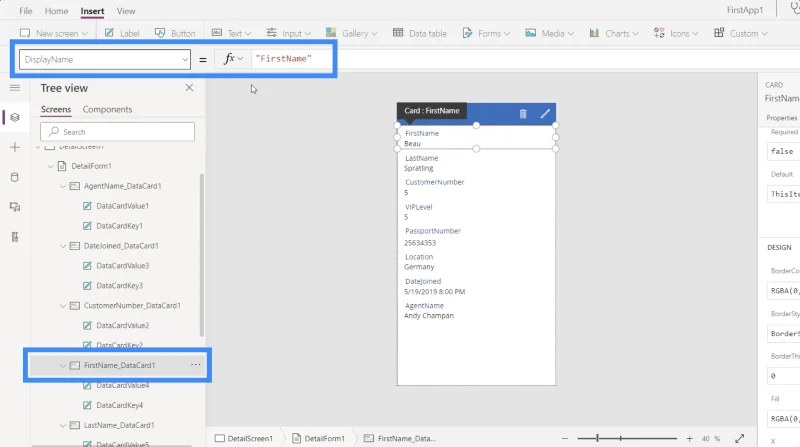
Task: Delete the FirstName card with trash icon
Action: pyautogui.click(x=523, y=113)
